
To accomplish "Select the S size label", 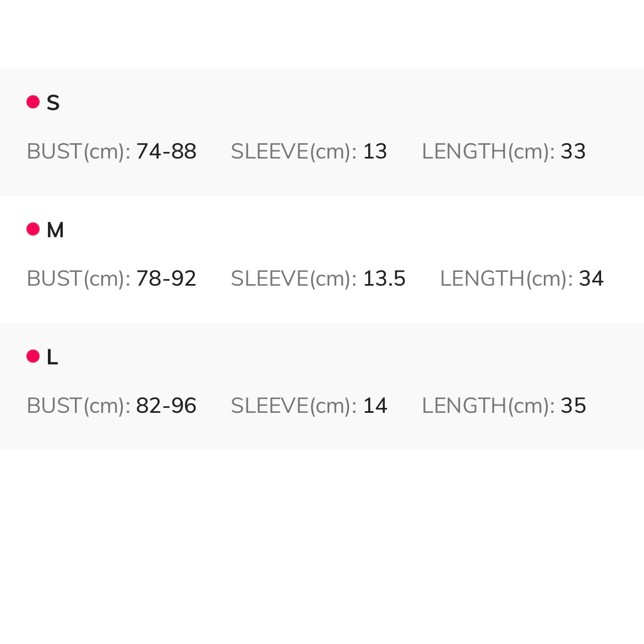I will pos(53,103).
